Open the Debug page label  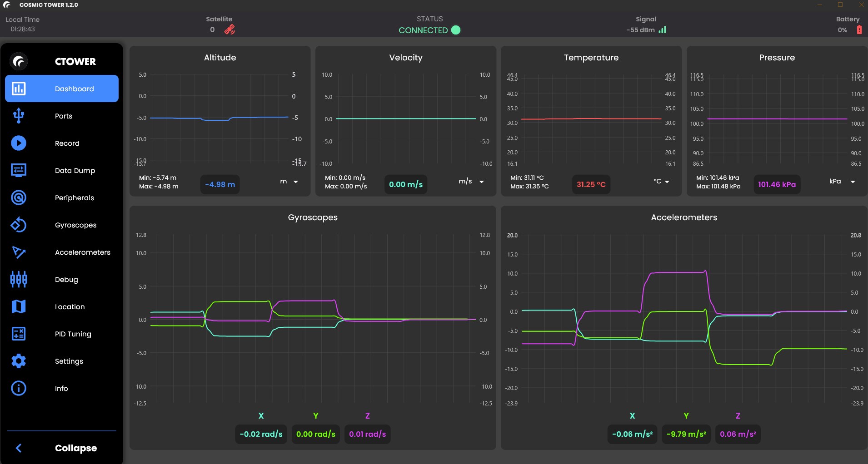pos(66,280)
